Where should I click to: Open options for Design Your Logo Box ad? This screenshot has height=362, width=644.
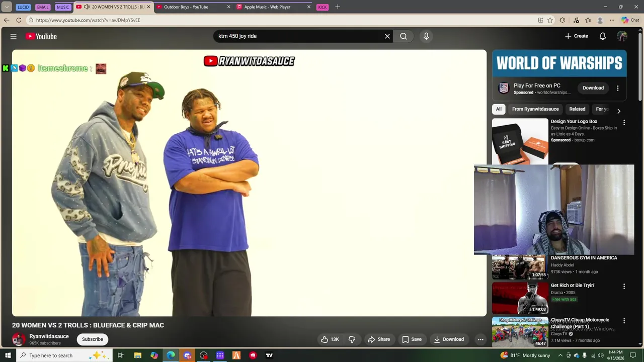coord(624,123)
